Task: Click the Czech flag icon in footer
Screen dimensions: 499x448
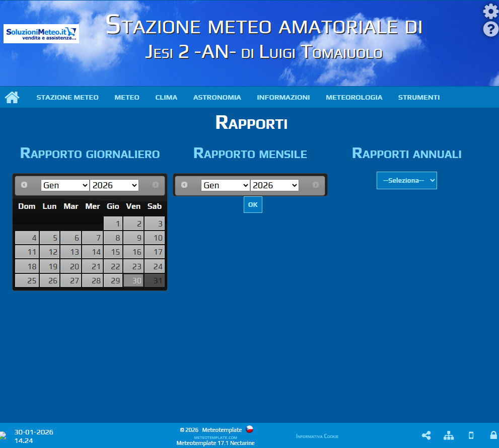Action: point(249,429)
